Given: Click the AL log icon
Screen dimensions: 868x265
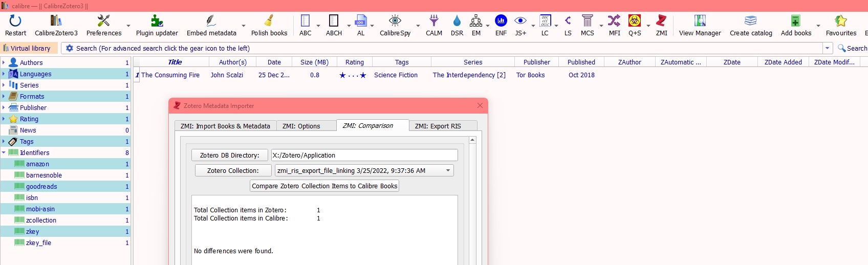Looking at the screenshot, I should tap(361, 21).
